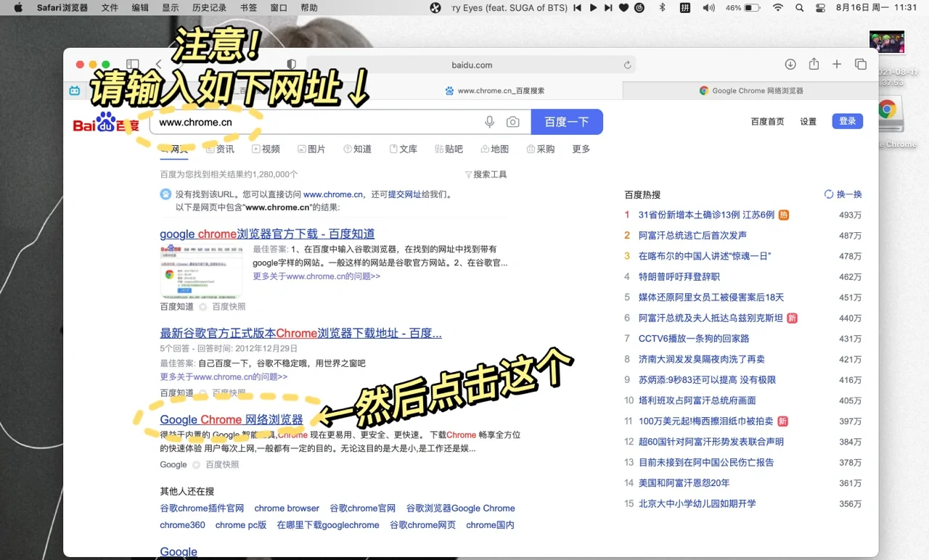929x560 pixels.
Task: Open 最新谷歌官方正式版本Chrome result link
Action: [300, 333]
